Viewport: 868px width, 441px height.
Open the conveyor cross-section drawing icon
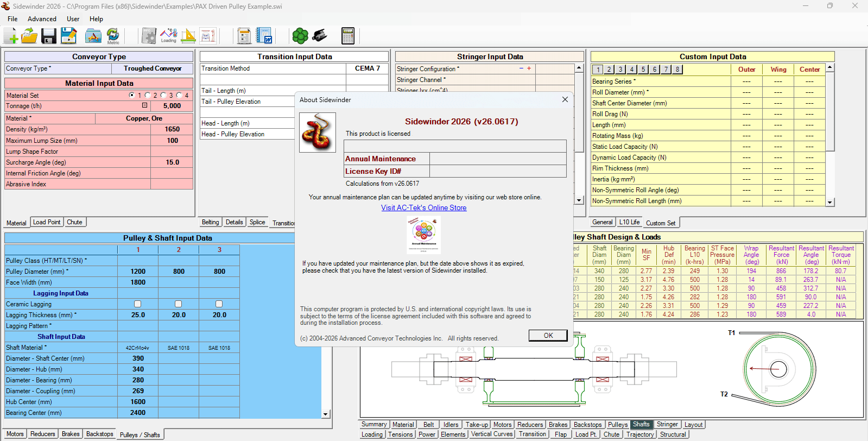click(x=208, y=36)
